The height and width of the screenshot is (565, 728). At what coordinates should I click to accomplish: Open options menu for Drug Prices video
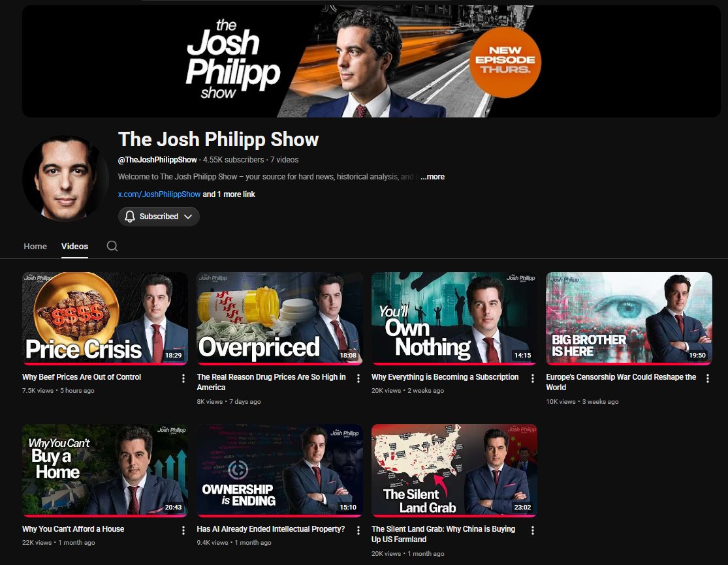point(358,378)
